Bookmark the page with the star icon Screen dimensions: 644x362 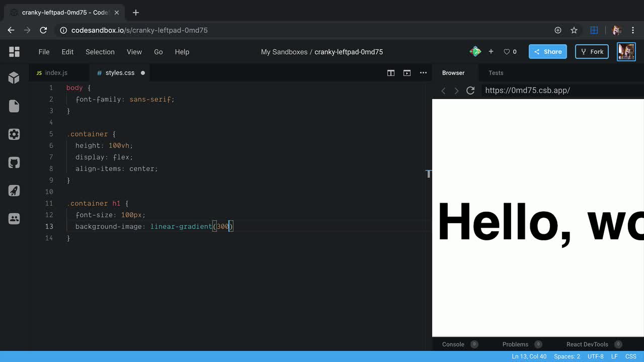(x=574, y=30)
